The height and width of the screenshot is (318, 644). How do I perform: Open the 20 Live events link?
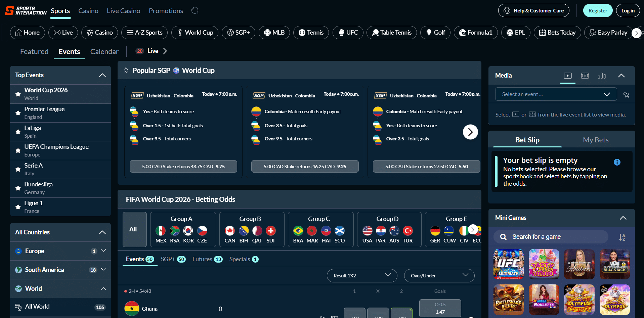coord(151,51)
